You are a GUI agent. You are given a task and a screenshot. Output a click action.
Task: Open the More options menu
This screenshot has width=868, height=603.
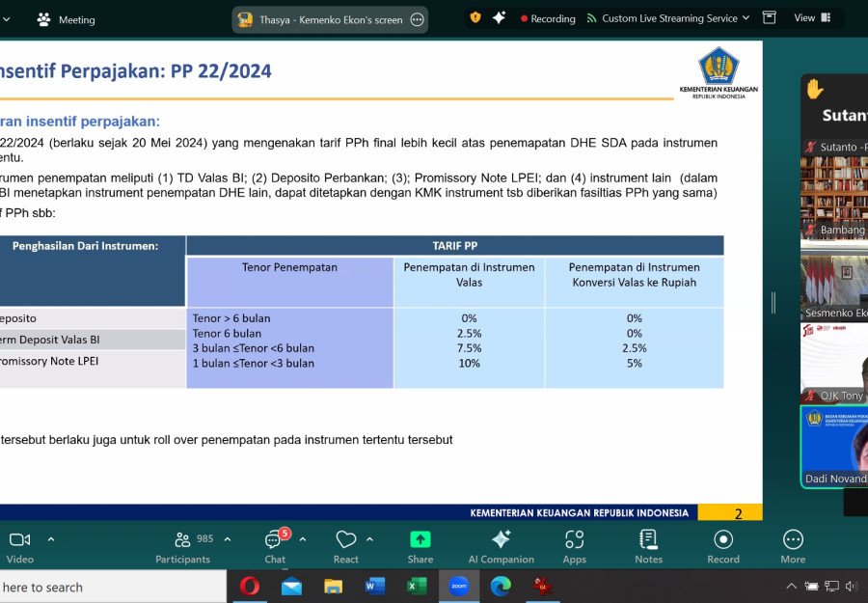793,546
